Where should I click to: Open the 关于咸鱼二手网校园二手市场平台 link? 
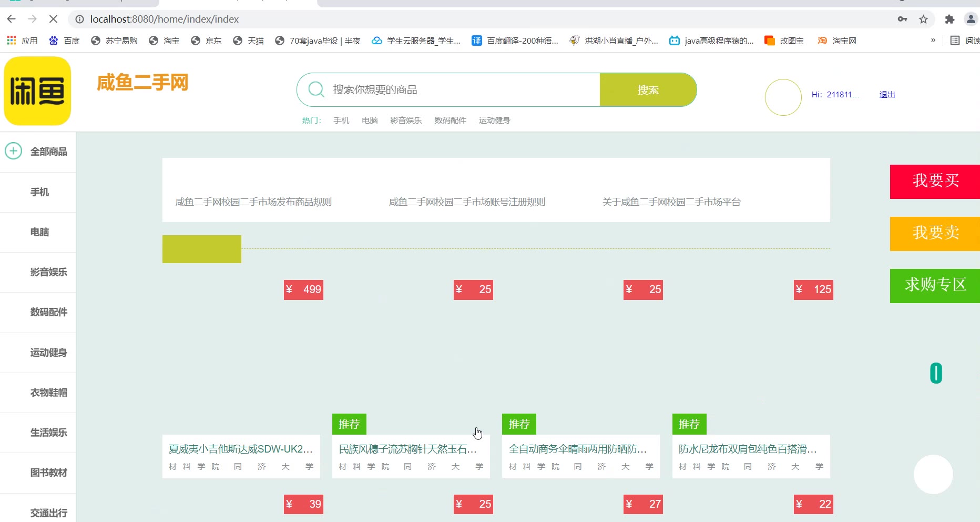click(671, 202)
